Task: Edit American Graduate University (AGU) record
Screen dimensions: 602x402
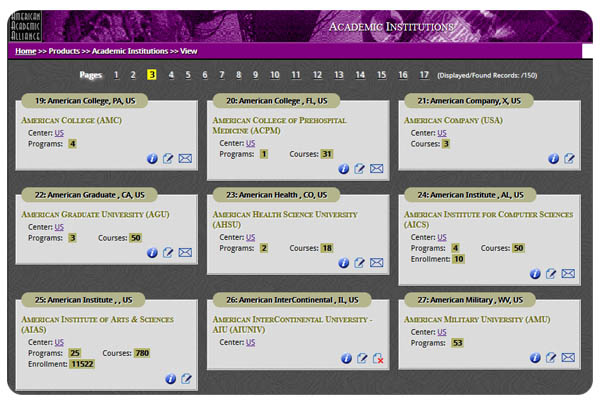Action: [168, 252]
